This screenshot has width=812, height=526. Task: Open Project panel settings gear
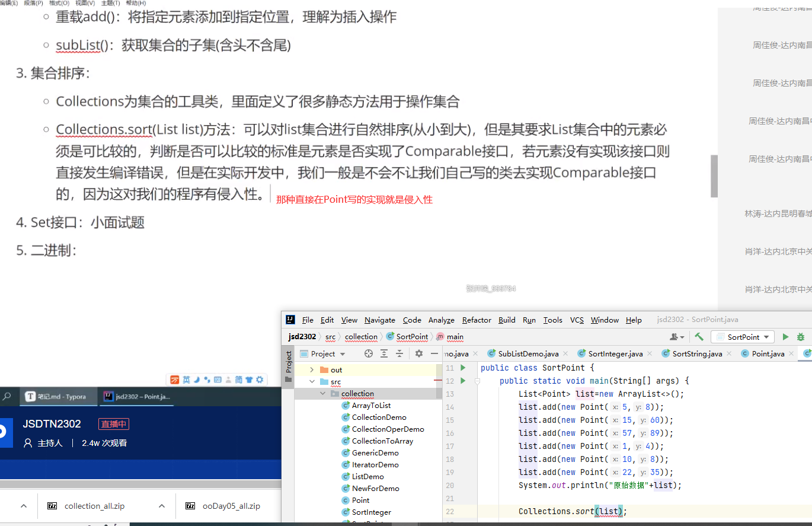pyautogui.click(x=419, y=353)
